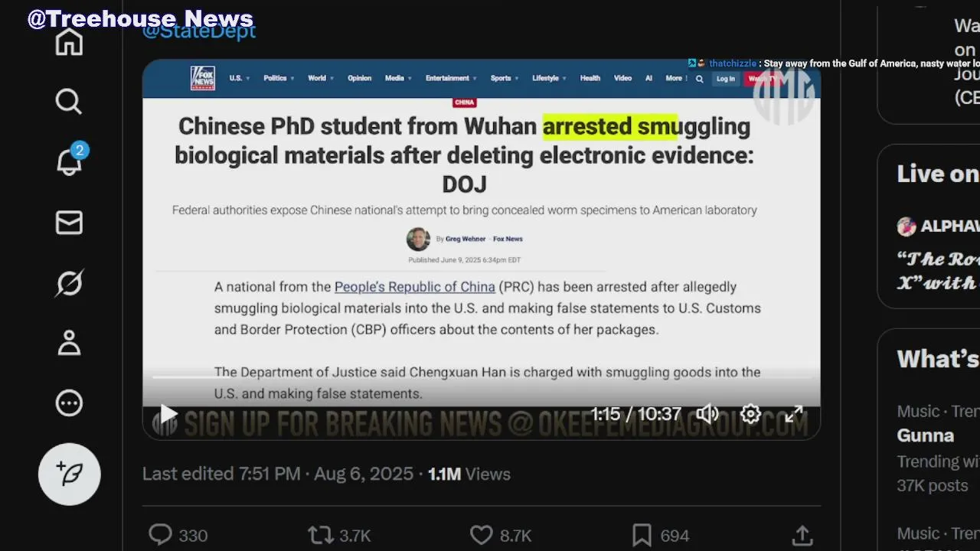Mute the video using the speaker icon
The width and height of the screenshot is (980, 551).
(707, 414)
